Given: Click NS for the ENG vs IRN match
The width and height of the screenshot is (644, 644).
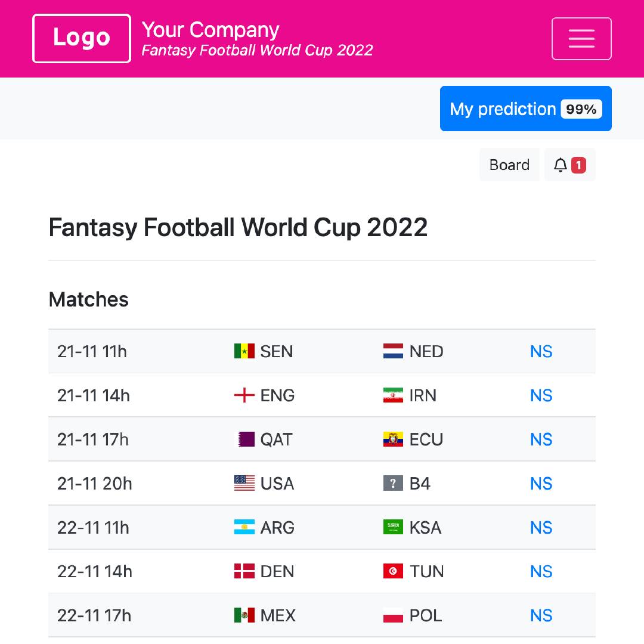Looking at the screenshot, I should (x=541, y=395).
